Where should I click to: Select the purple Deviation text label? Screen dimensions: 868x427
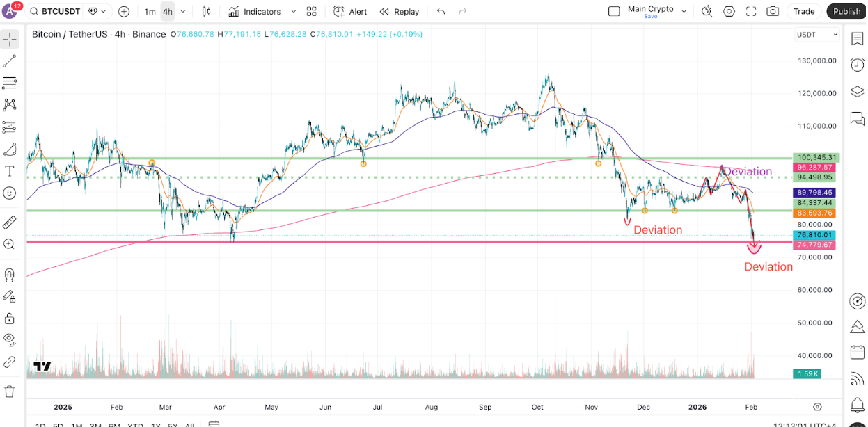(748, 171)
